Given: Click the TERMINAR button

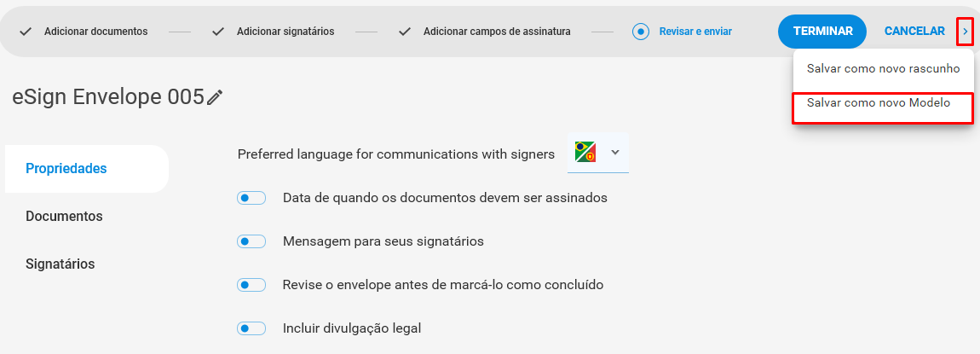Looking at the screenshot, I should click(x=822, y=32).
